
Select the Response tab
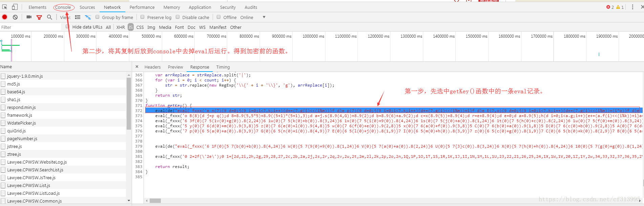click(200, 67)
